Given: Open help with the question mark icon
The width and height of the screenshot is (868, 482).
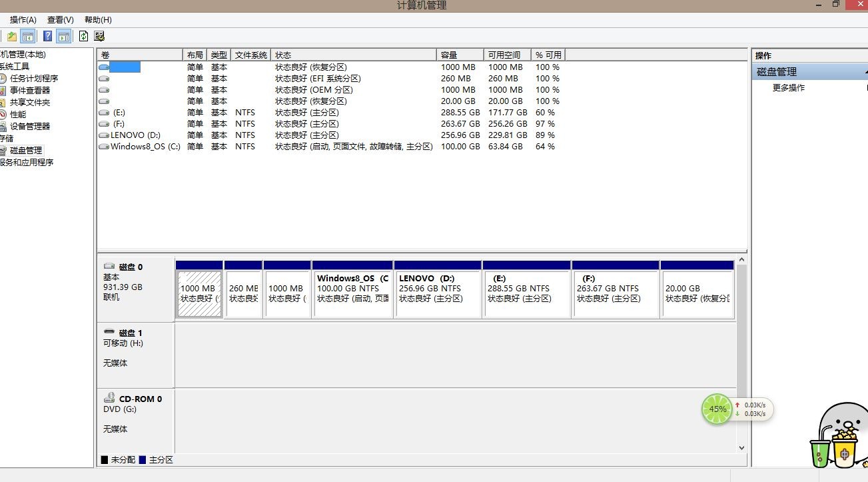Looking at the screenshot, I should click(x=48, y=36).
